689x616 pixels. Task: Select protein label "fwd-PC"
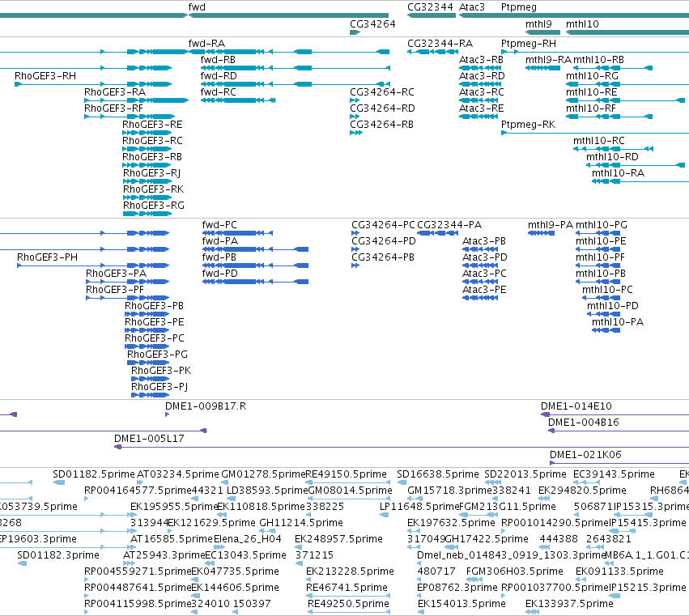point(219,225)
